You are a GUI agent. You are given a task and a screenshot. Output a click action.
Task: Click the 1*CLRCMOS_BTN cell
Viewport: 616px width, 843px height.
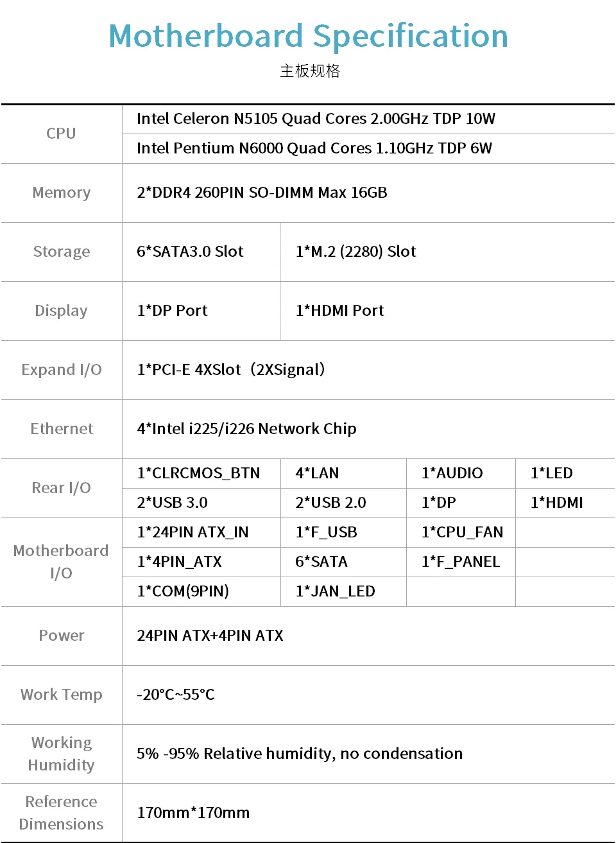(x=198, y=473)
